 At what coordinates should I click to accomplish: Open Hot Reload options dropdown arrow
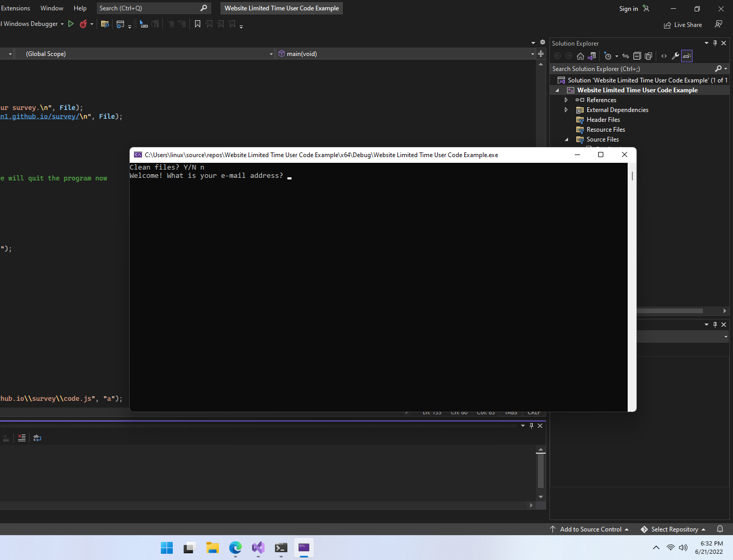pos(92,24)
